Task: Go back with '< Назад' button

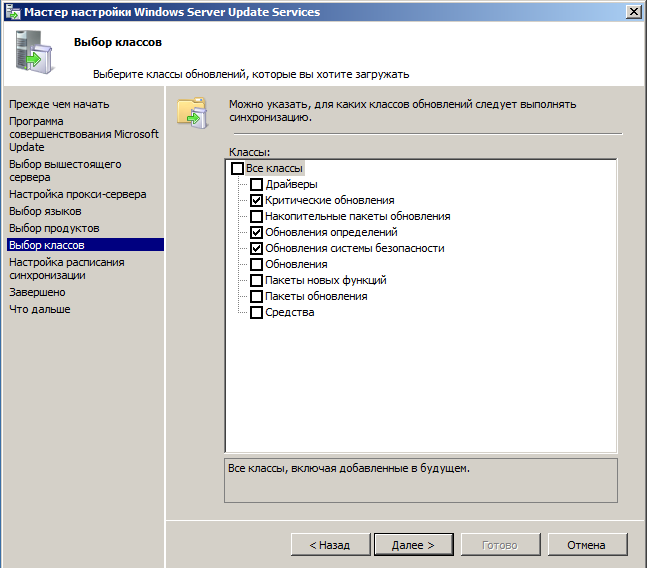Action: click(331, 545)
